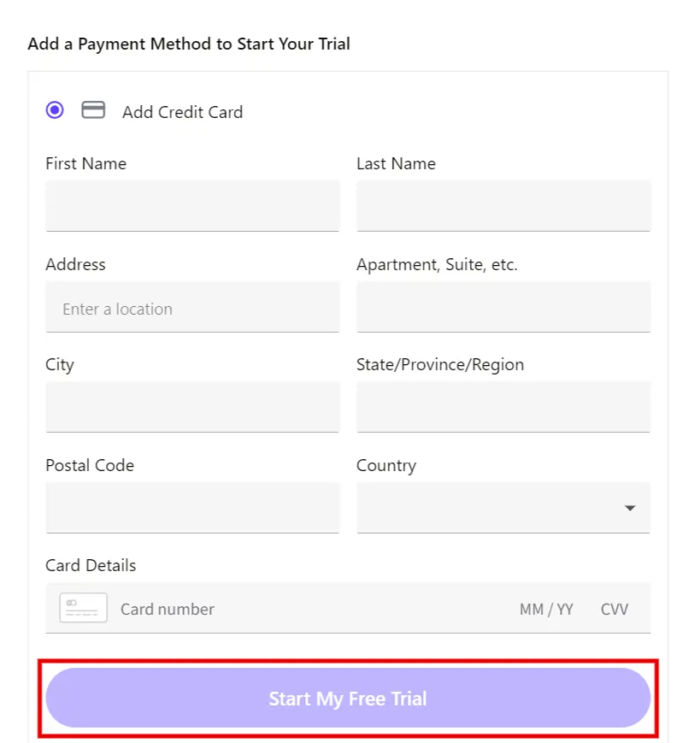This screenshot has width=700, height=743.
Task: Click the heading Add a Payment Method
Action: 189,44
